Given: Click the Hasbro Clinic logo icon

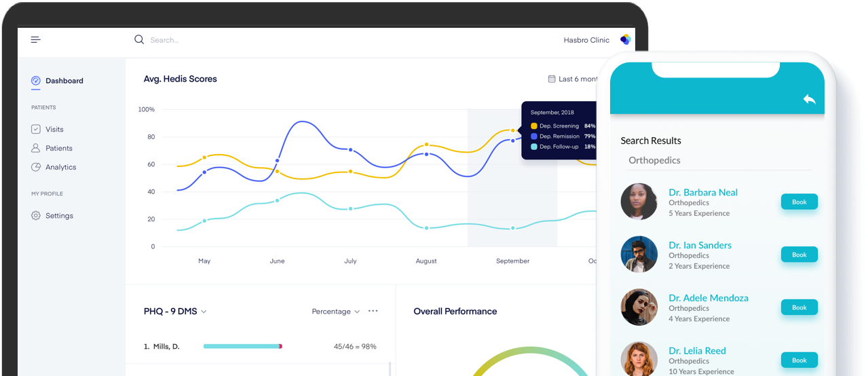Looking at the screenshot, I should click(626, 39).
